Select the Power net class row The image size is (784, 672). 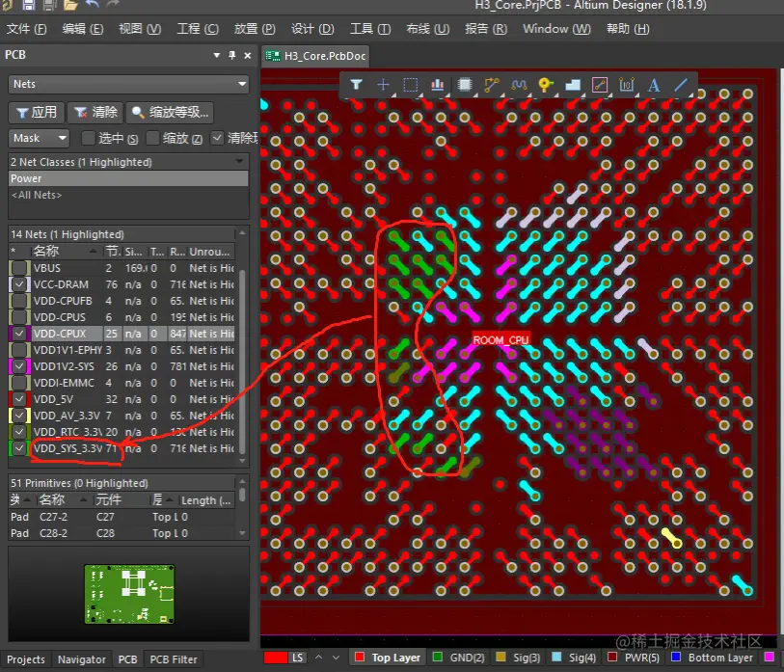click(x=128, y=178)
